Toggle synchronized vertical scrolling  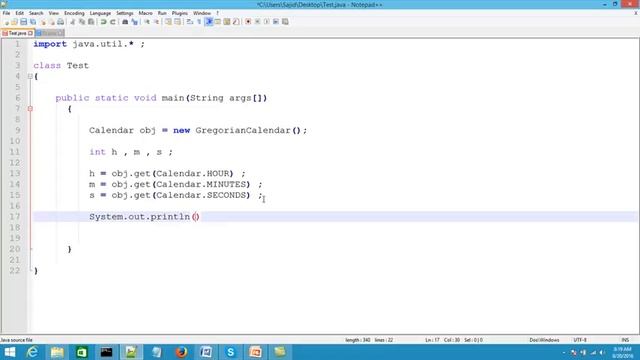click(x=169, y=22)
